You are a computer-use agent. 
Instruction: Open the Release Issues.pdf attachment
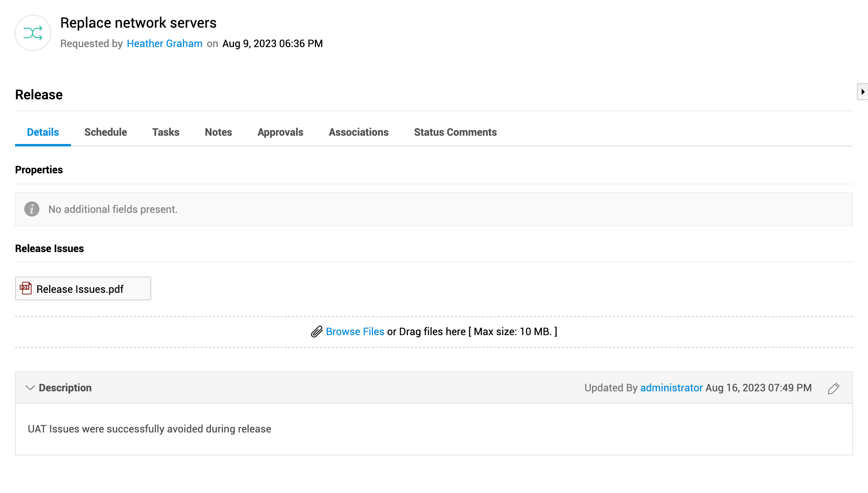point(83,288)
